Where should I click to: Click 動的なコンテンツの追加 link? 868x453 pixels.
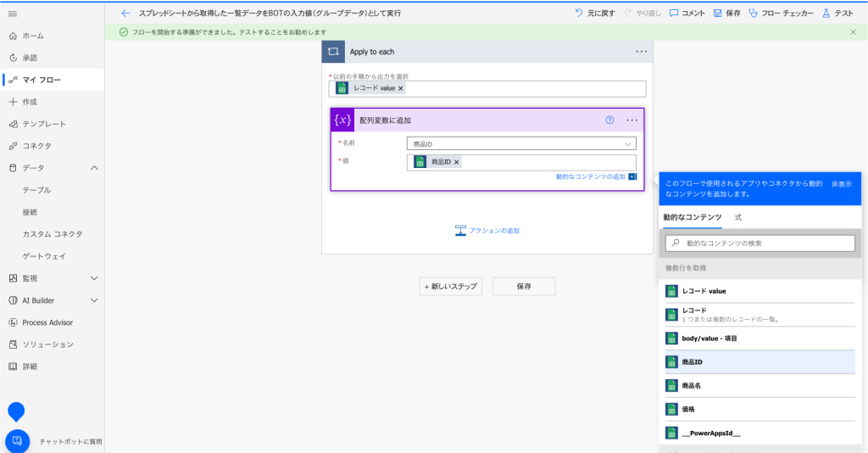[x=590, y=176]
